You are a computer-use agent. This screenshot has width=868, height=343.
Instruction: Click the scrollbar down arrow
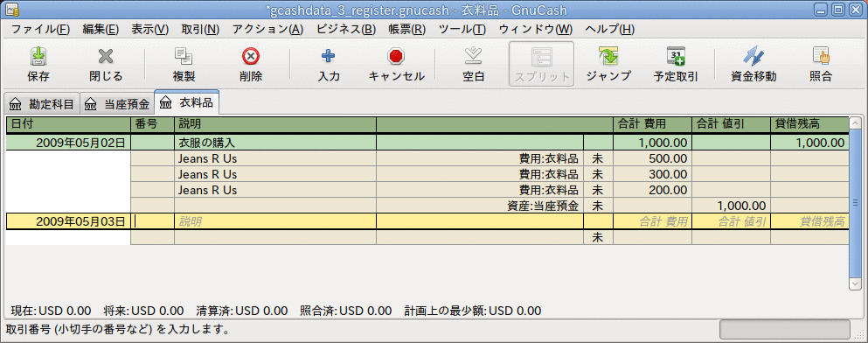click(855, 283)
